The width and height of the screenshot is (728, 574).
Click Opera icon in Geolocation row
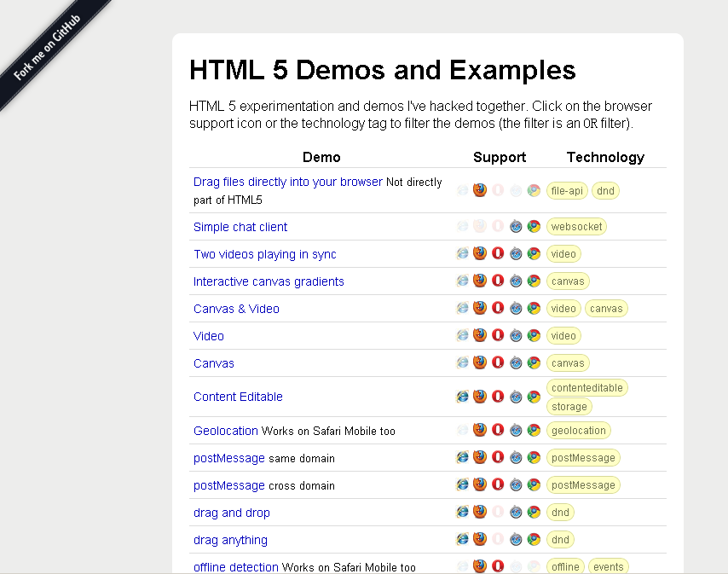point(498,430)
